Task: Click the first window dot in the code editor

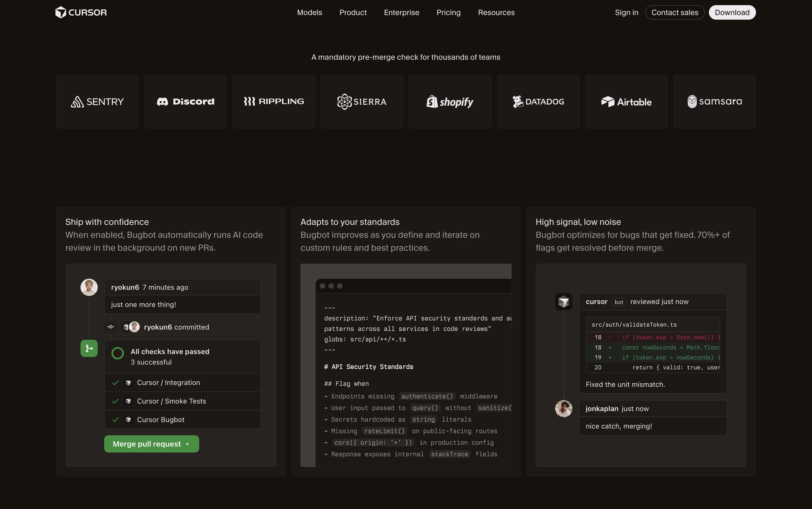Action: coord(322,286)
